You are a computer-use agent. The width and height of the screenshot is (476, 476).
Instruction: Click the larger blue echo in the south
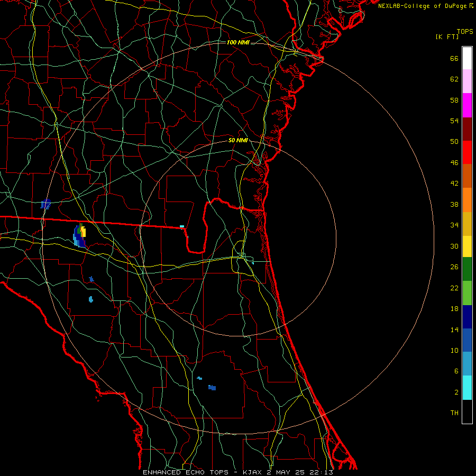(x=212, y=387)
